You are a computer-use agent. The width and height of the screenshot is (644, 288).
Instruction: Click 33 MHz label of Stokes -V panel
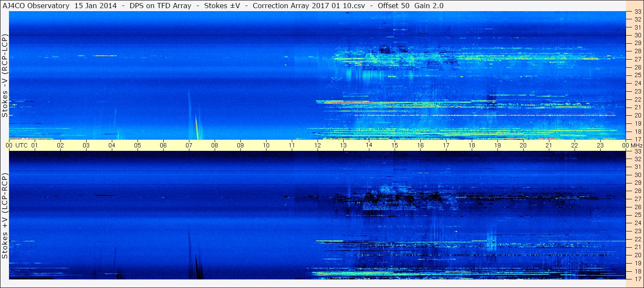(x=638, y=12)
